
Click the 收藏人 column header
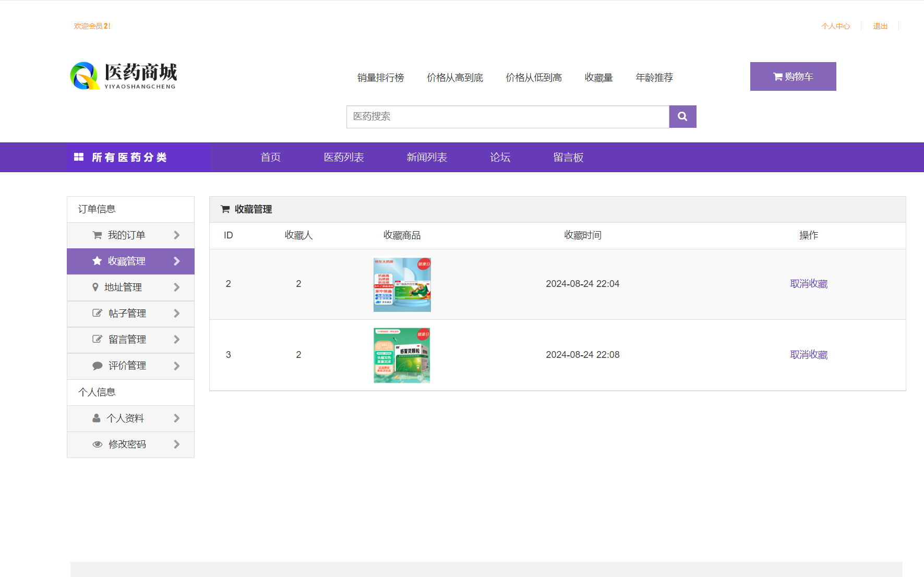pos(298,235)
